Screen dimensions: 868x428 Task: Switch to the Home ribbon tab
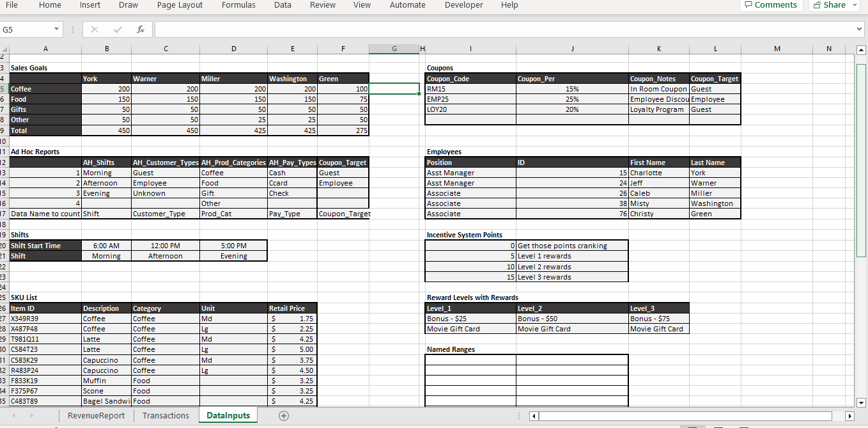50,5
